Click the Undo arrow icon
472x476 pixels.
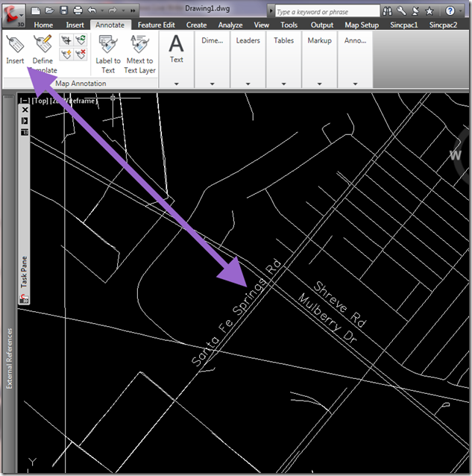[92, 12]
